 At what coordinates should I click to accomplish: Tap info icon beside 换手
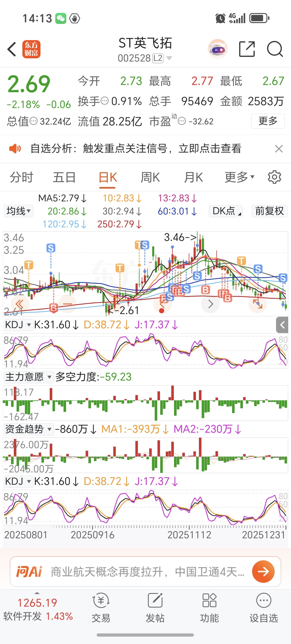click(105, 101)
